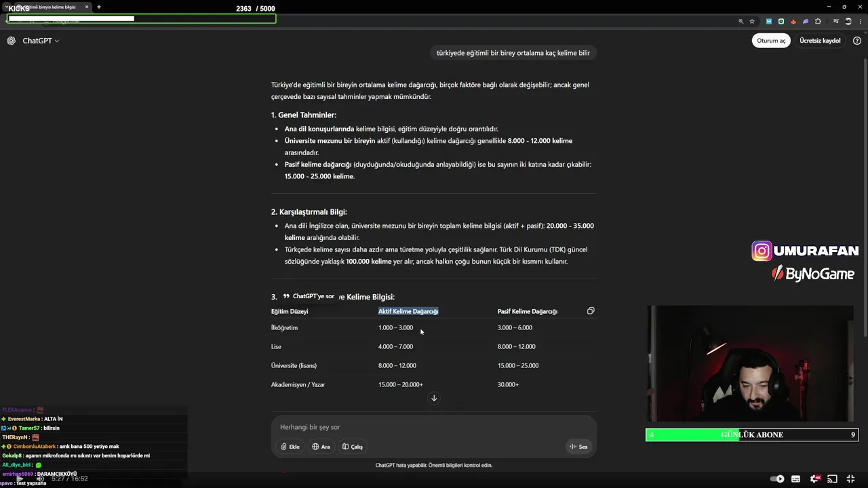Click the 1.000 – 3.000 table cell
The height and width of the screenshot is (488, 868).
[x=395, y=327]
